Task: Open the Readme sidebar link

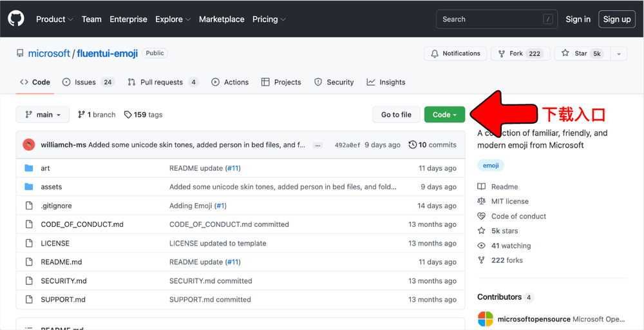Action: (498, 186)
